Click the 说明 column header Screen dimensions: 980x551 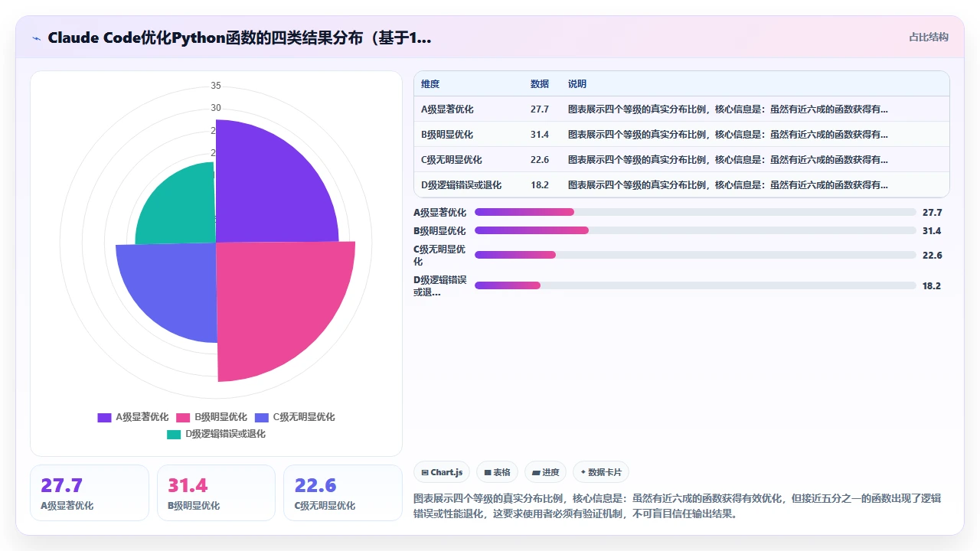577,84
